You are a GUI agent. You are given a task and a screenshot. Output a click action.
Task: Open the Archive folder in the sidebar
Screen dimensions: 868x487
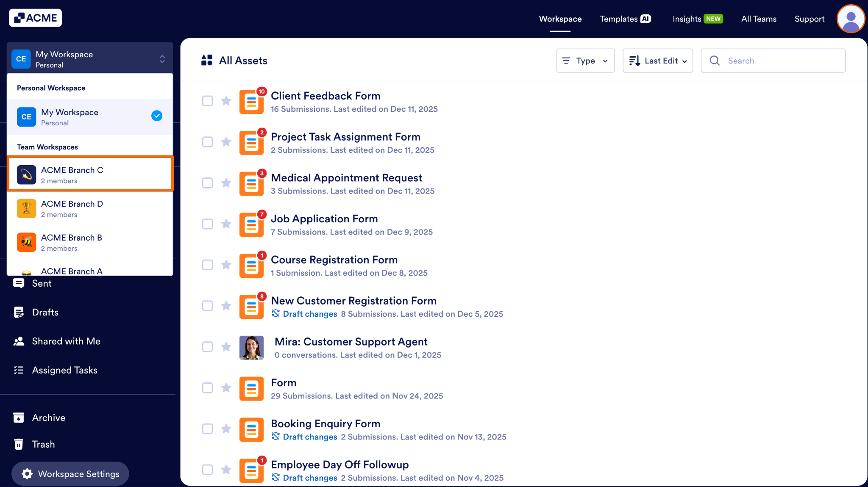click(x=48, y=418)
